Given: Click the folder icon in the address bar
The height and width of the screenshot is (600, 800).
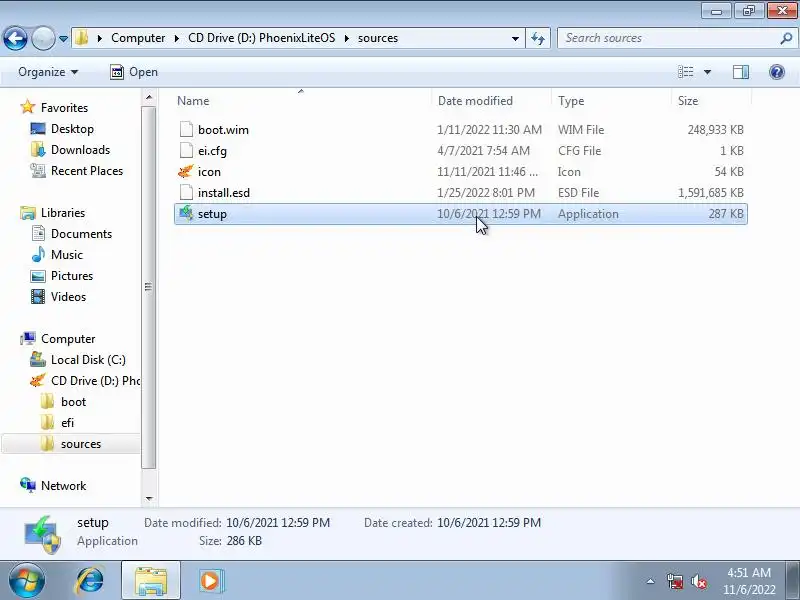Looking at the screenshot, I should tap(81, 38).
